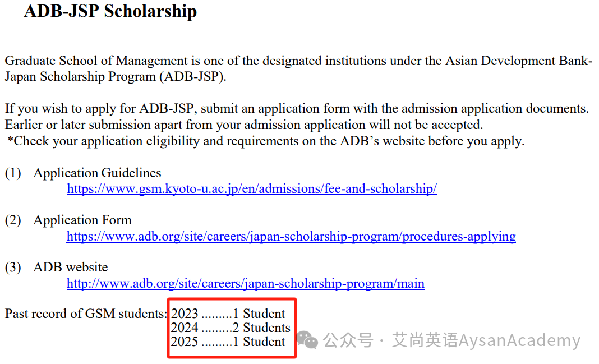Click the 2024 2 Students record line
The height and width of the screenshot is (364, 599).
[x=231, y=328]
